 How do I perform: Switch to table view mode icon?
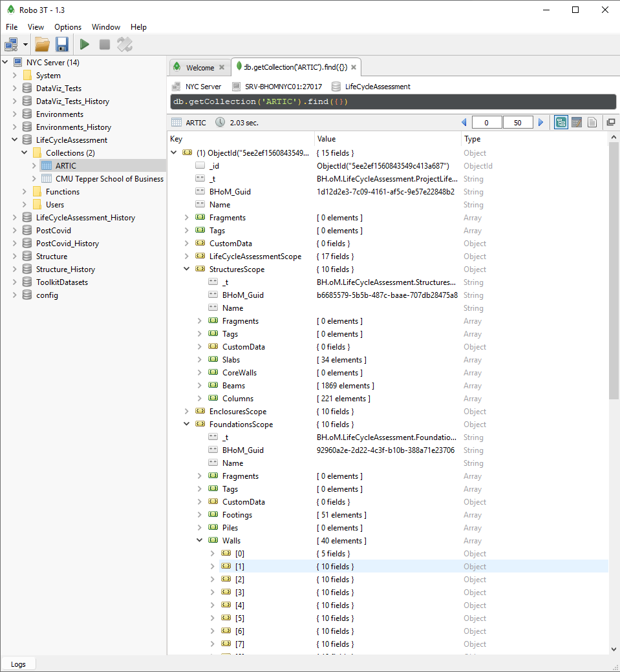coord(577,123)
